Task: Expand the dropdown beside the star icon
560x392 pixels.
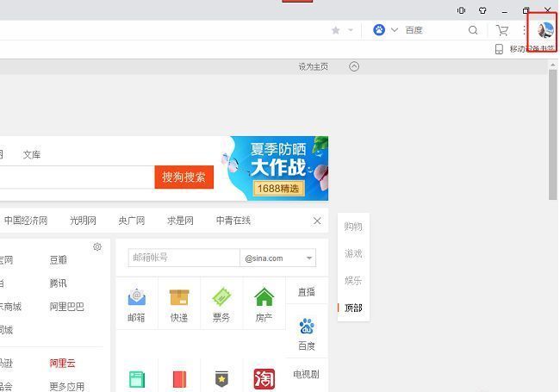Action: (351, 30)
